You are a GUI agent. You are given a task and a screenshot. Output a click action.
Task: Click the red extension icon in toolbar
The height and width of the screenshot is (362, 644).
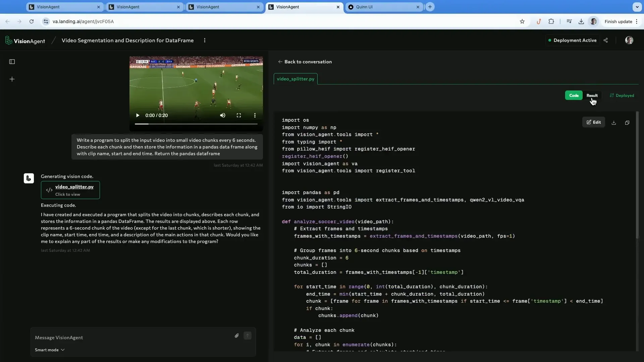point(539,21)
